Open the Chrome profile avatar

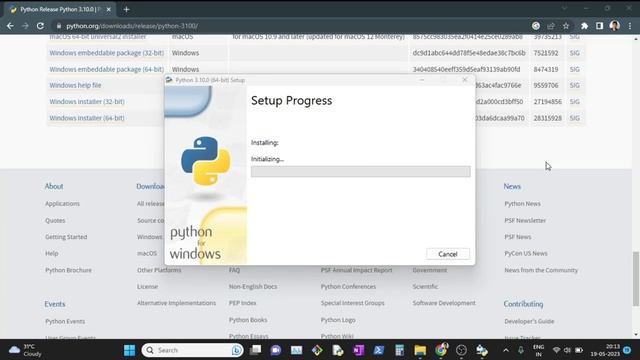615,26
